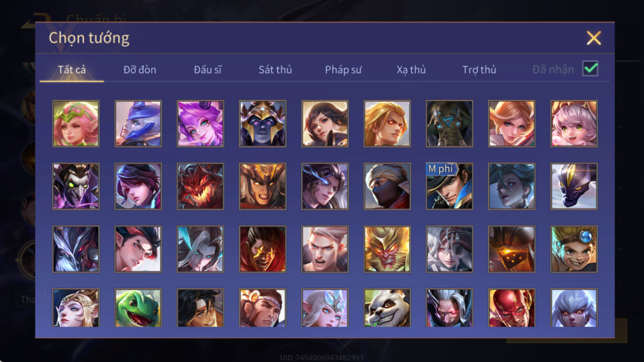This screenshot has height=362, width=644.
Task: Toggle the 'Đã nhận' checkbox
Action: pos(590,68)
